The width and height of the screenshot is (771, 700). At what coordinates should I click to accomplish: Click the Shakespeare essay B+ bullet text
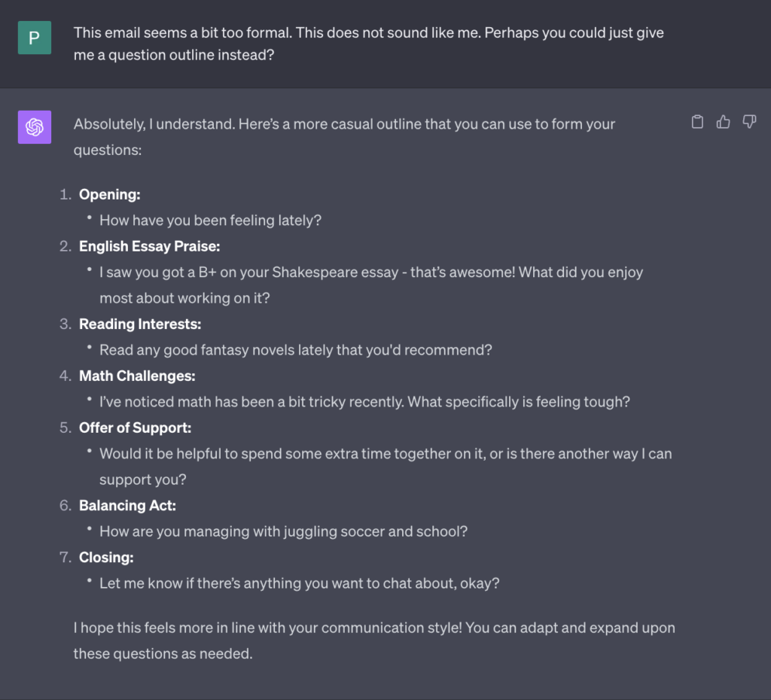(x=371, y=285)
